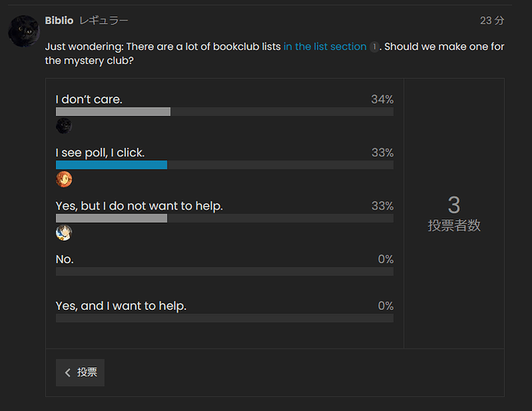Select the "No." poll option

(x=64, y=260)
